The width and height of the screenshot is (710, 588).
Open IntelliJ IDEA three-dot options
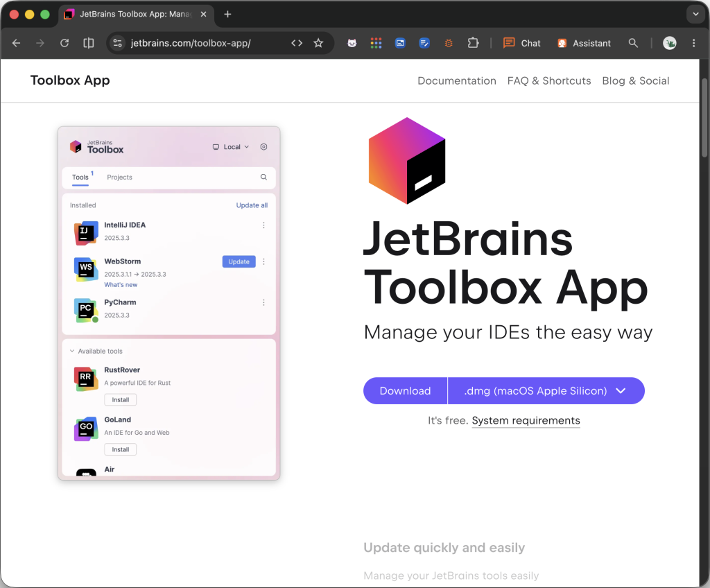[x=263, y=225]
